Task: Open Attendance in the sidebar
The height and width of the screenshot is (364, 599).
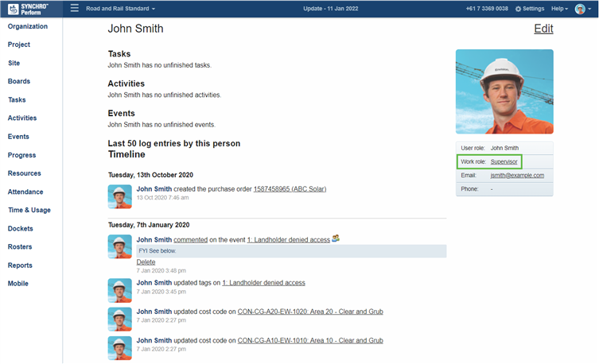Action: tap(25, 192)
